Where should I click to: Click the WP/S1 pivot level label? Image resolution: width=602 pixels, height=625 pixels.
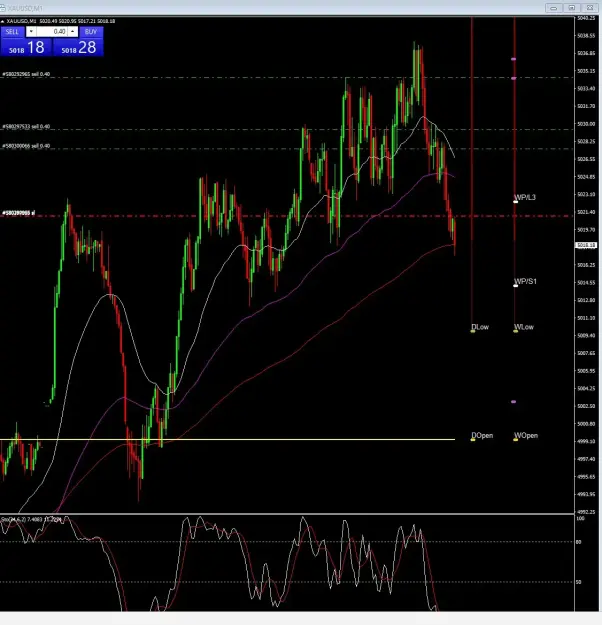point(525,282)
